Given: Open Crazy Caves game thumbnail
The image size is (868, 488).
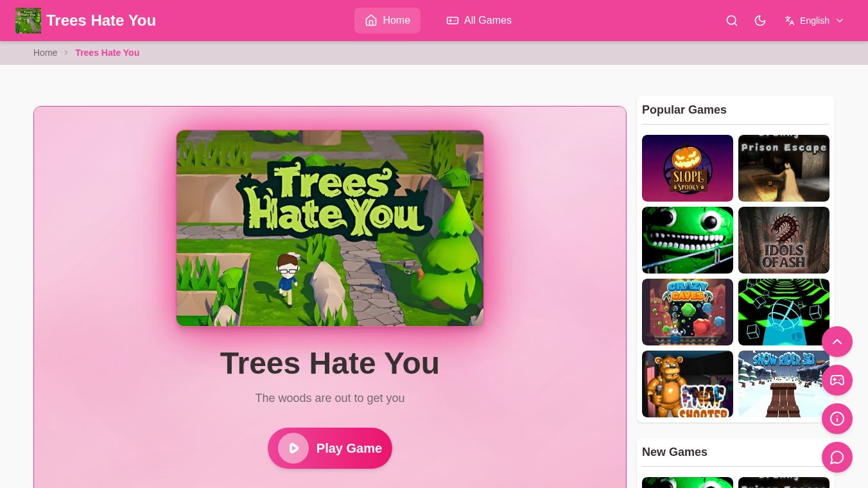Looking at the screenshot, I should (x=688, y=312).
